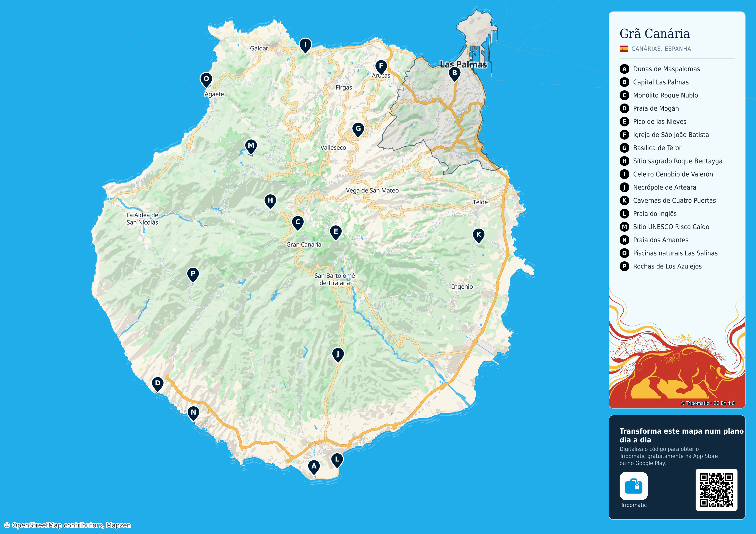This screenshot has width=756, height=534.
Task: Click the Tripomatic label under app icon
Action: tap(633, 505)
